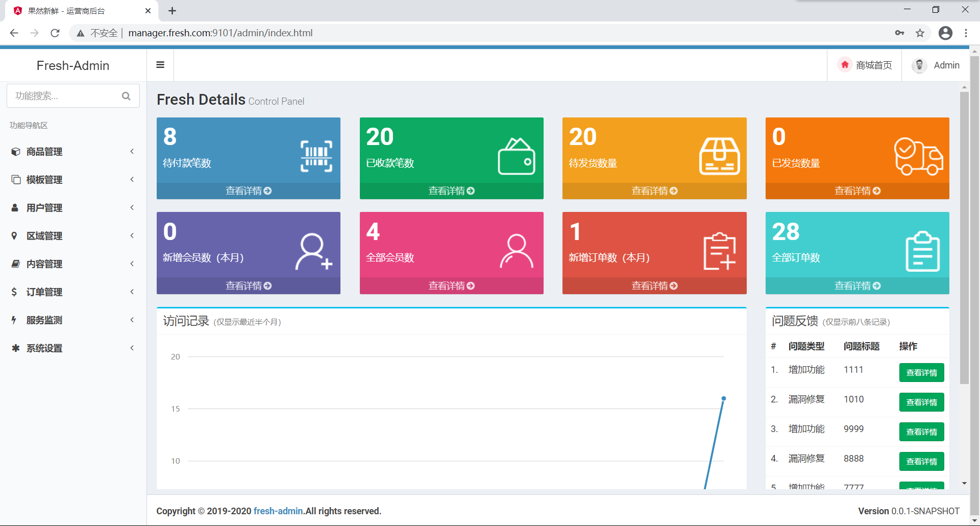View details for feedback 1111
The width and height of the screenshot is (980, 526).
921,373
